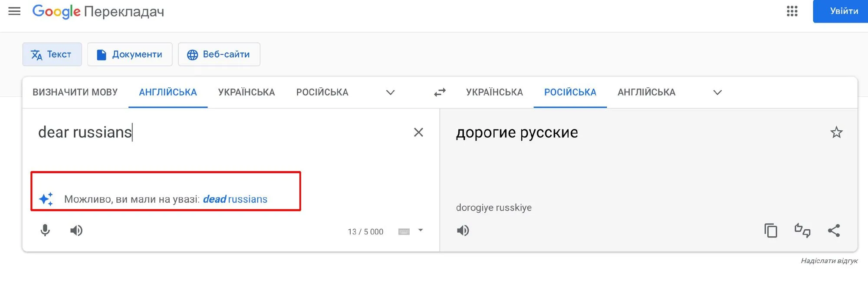Viewport: 868px width, 294px height.
Task: Expand the source language list chevron
Action: click(390, 92)
